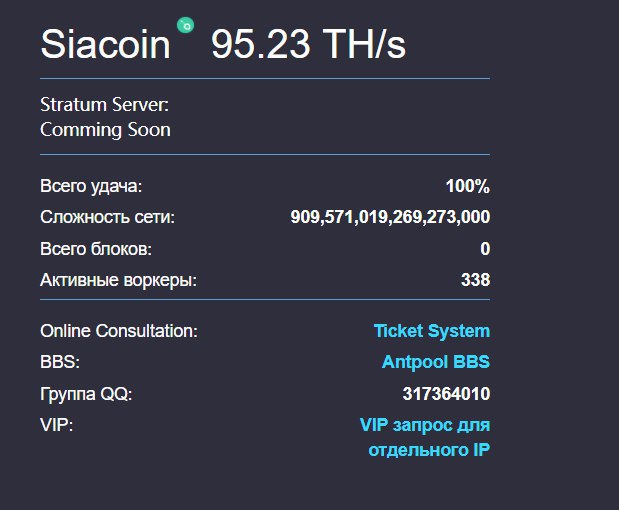Click the Online Consultation label
Screen dimensions: 619x510
(119, 331)
